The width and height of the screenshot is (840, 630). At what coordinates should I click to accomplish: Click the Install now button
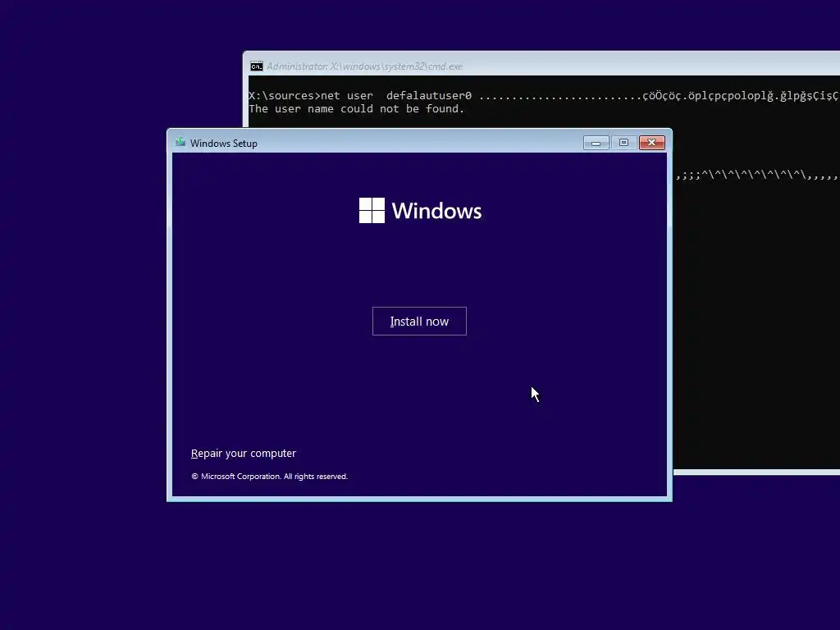pos(419,322)
